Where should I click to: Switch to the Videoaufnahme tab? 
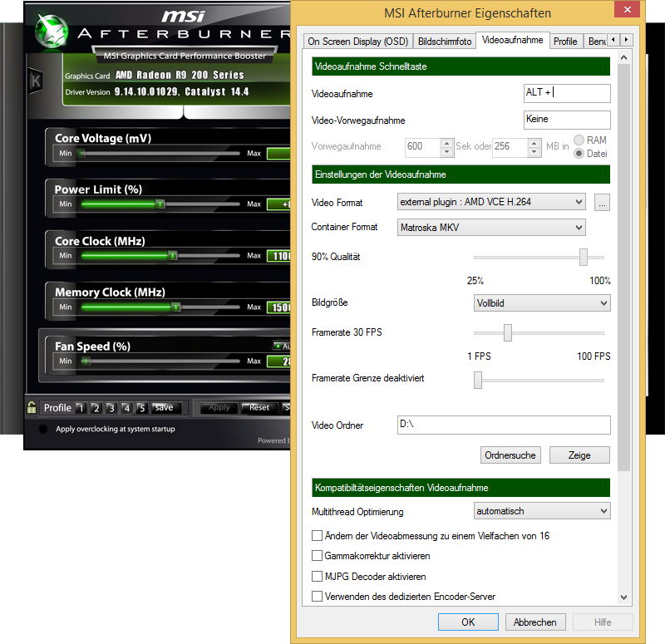512,40
